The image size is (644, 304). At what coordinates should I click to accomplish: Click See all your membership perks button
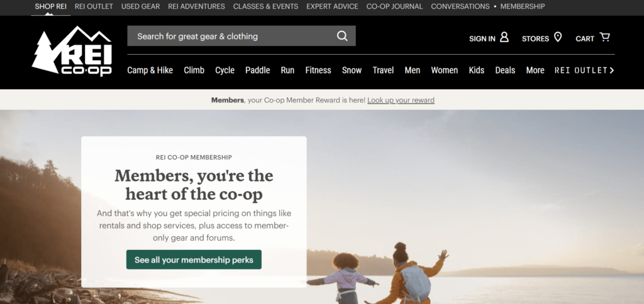[194, 259]
